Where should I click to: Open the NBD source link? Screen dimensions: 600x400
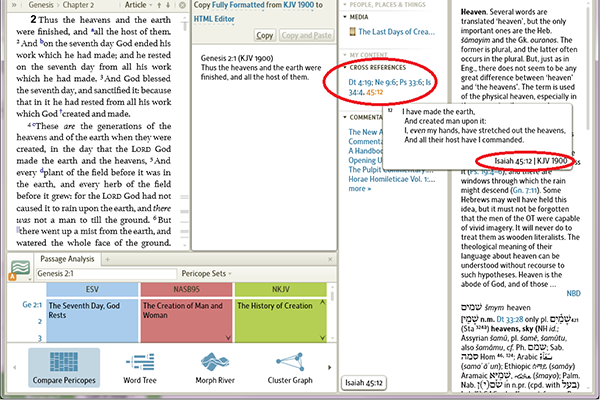573,293
